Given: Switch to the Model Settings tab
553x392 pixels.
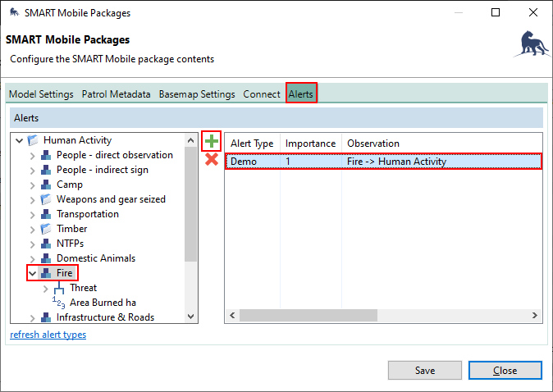Looking at the screenshot, I should (41, 94).
